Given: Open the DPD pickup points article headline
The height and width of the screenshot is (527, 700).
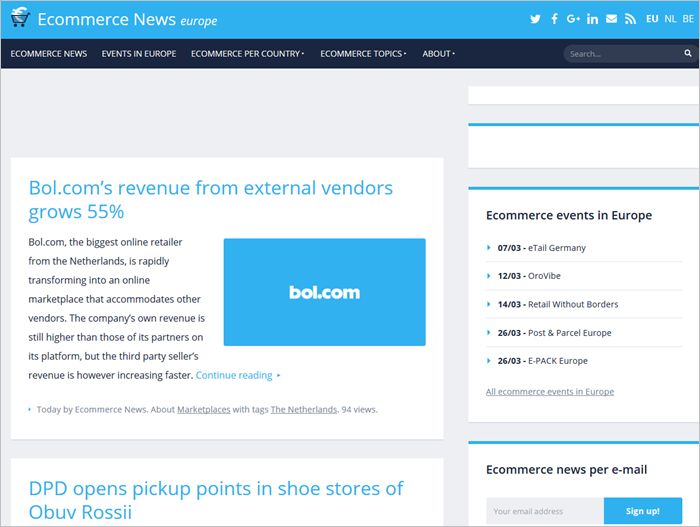Looking at the screenshot, I should coord(216,500).
